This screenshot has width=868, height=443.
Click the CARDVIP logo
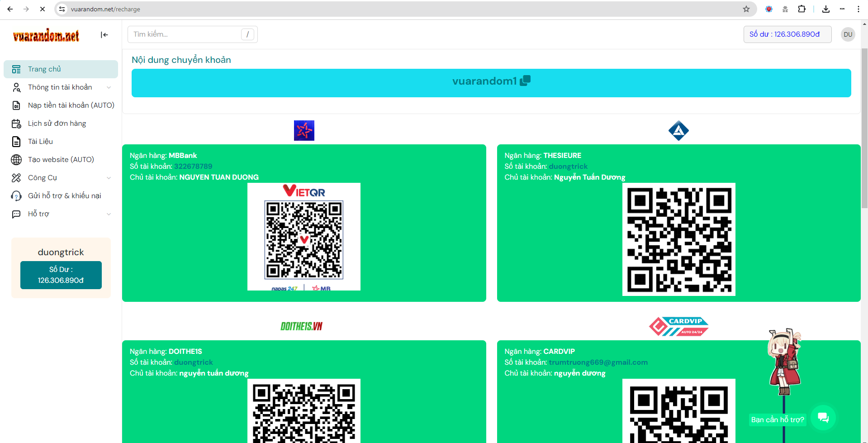pyautogui.click(x=678, y=326)
